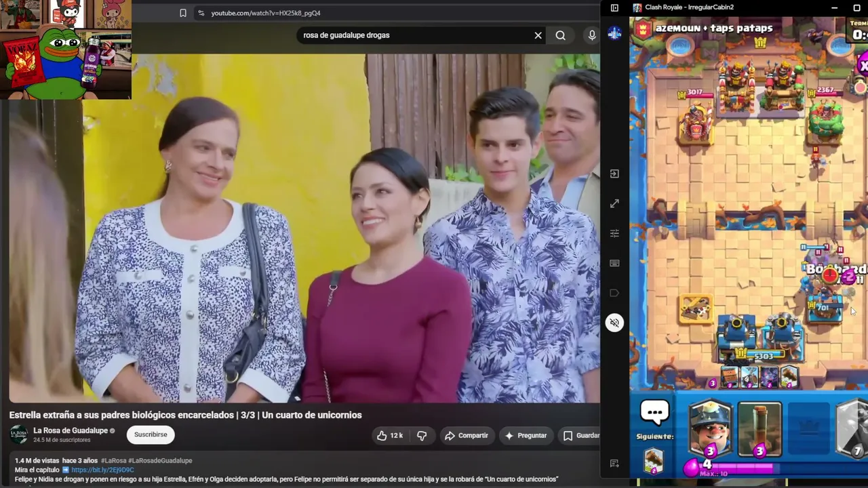Toggle fullscreen with the diagonal arrows icon
Screen dimensions: 868x488
[x=614, y=203]
